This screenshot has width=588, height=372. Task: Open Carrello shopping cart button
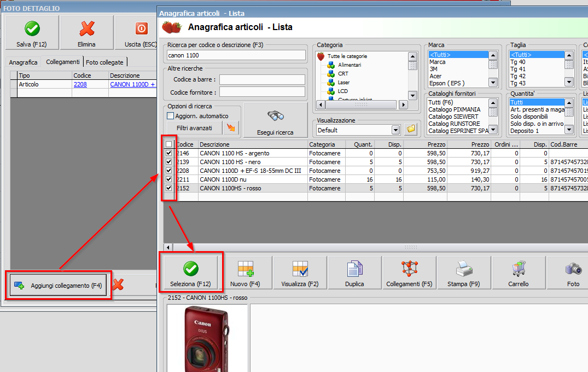point(519,272)
